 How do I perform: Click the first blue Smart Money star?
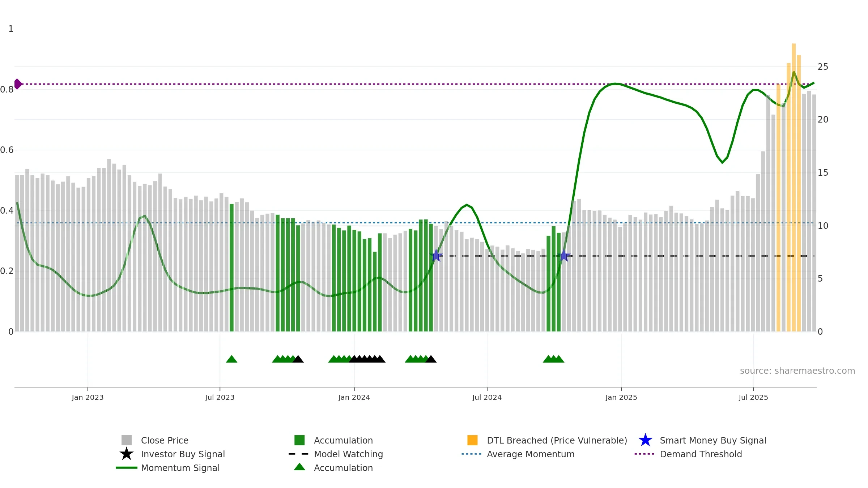(436, 256)
